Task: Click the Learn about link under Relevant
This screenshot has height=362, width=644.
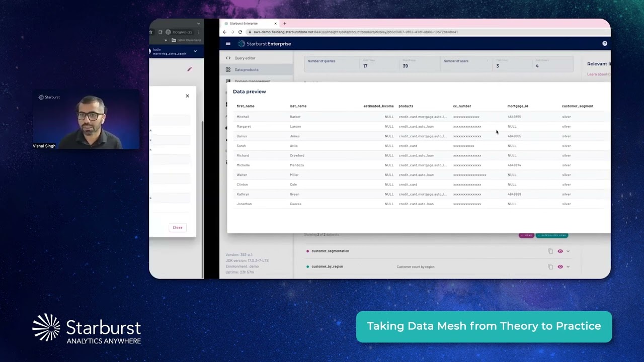Action: click(x=598, y=74)
